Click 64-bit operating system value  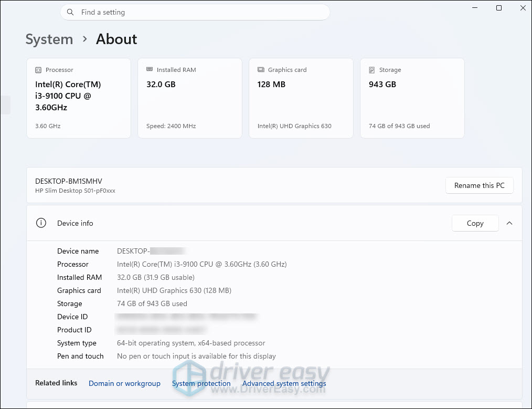191,343
